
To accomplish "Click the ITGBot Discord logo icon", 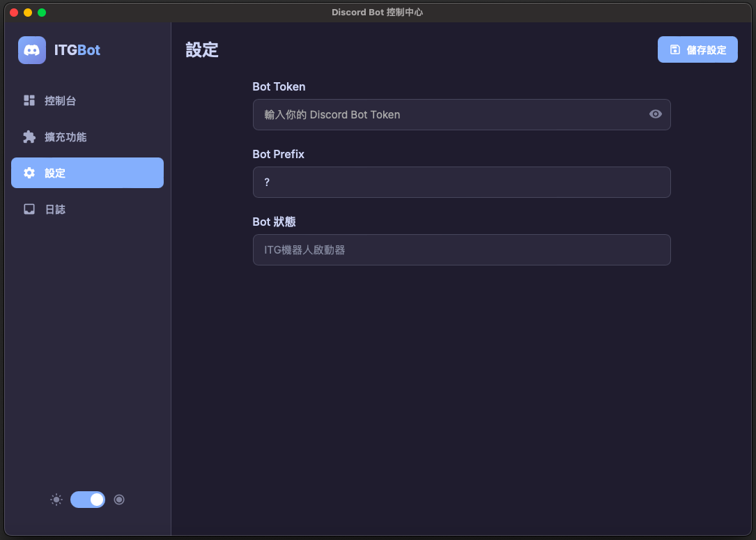I will tap(32, 49).
